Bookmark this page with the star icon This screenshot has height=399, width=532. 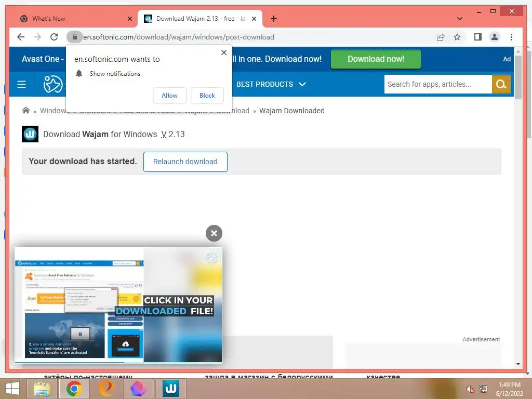click(x=457, y=37)
